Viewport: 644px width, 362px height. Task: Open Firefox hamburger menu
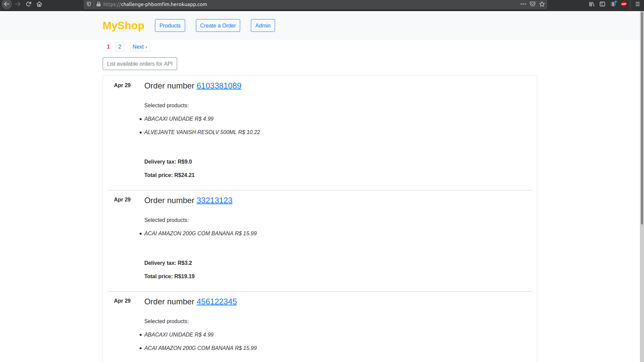tap(638, 4)
